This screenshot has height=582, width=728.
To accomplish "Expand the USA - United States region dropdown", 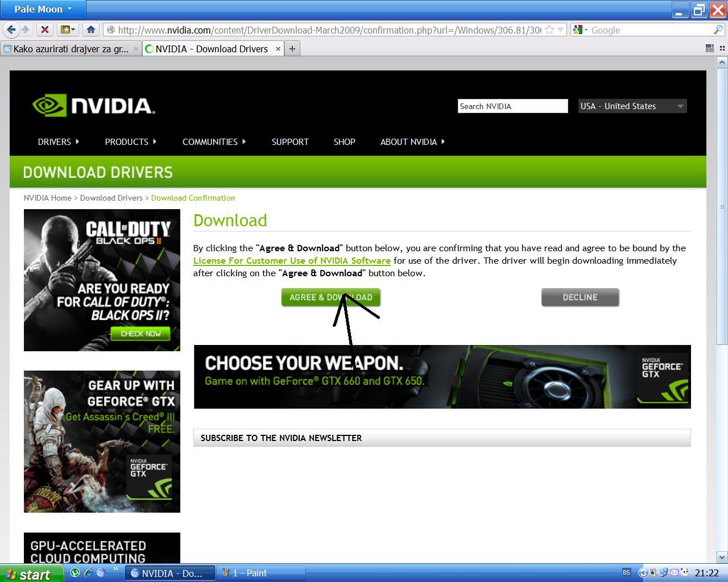I will [632, 106].
